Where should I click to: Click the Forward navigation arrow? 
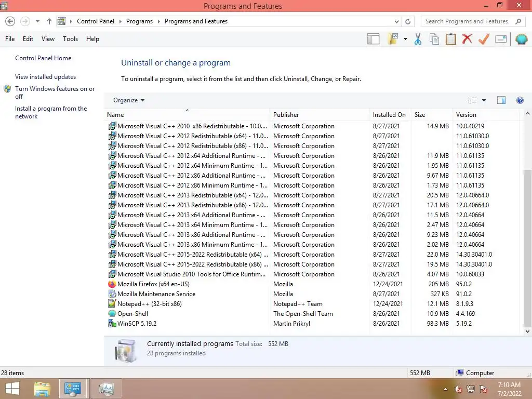[25, 21]
